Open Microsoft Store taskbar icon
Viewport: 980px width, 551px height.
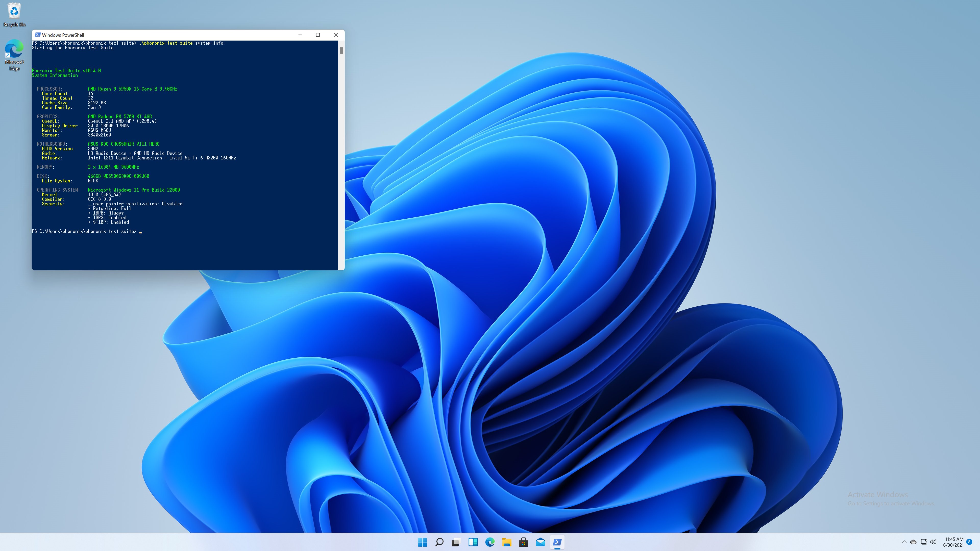[523, 542]
